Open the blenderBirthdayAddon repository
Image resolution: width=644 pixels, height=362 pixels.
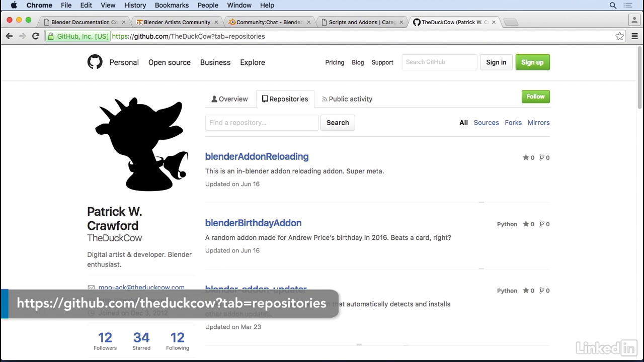click(253, 223)
